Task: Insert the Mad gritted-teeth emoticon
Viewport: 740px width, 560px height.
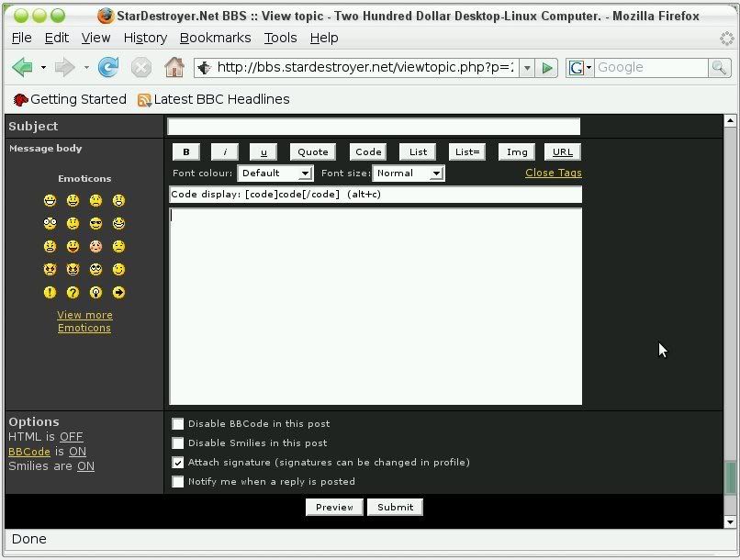Action: [50, 246]
